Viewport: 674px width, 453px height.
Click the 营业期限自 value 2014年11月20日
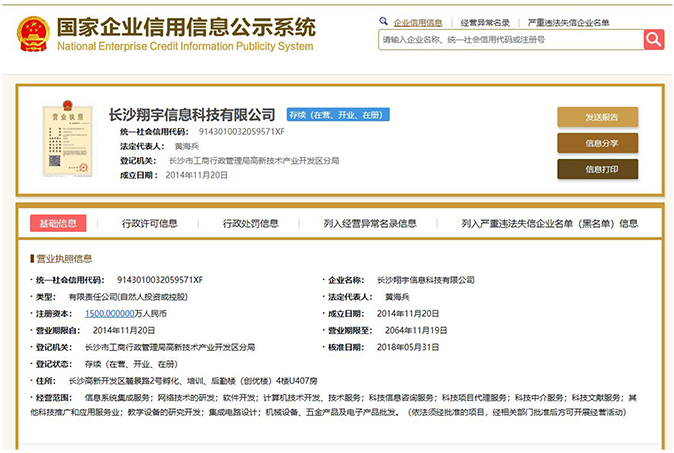coord(124,331)
